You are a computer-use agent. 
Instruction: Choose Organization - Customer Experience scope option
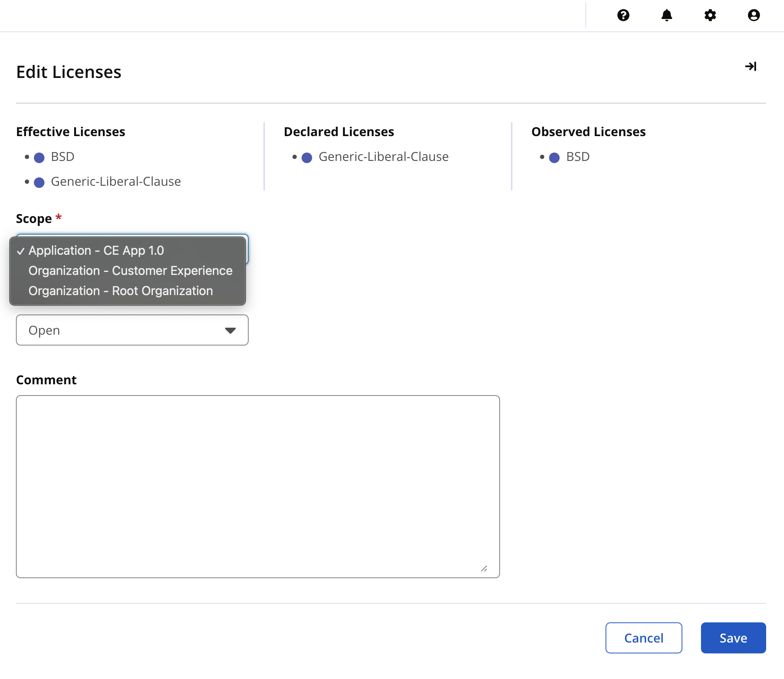point(128,271)
